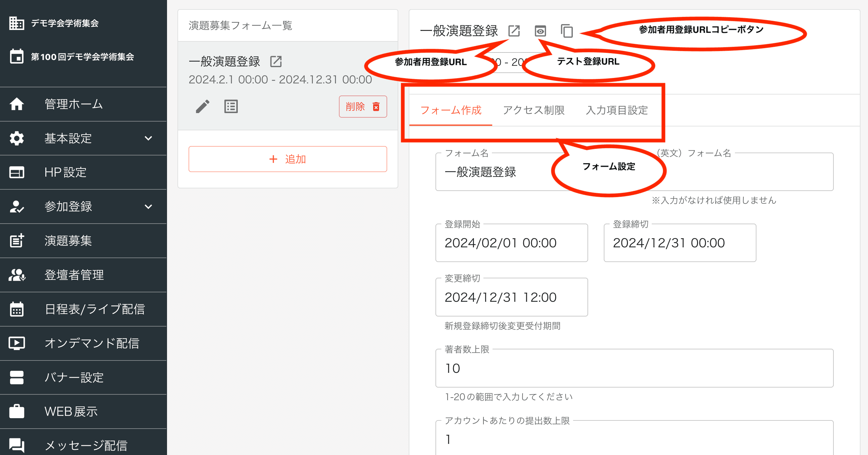Click the 1-20の範囲で入力してください hint text

pyautogui.click(x=509, y=397)
